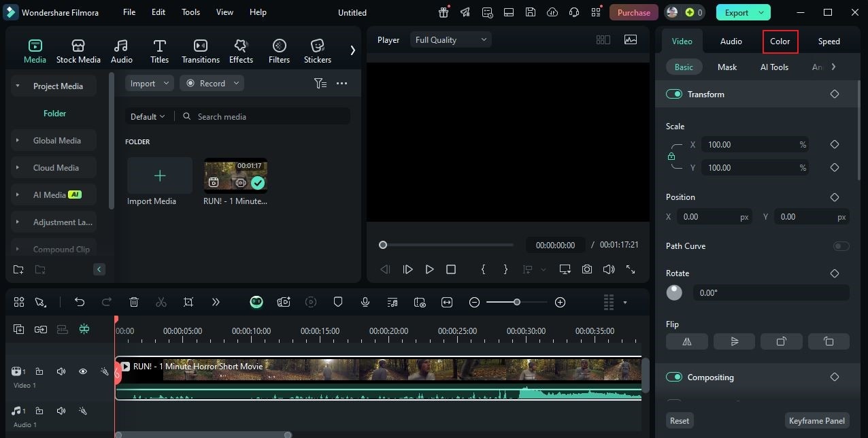Click the cloud upload icon
868x438 pixels.
(552, 12)
